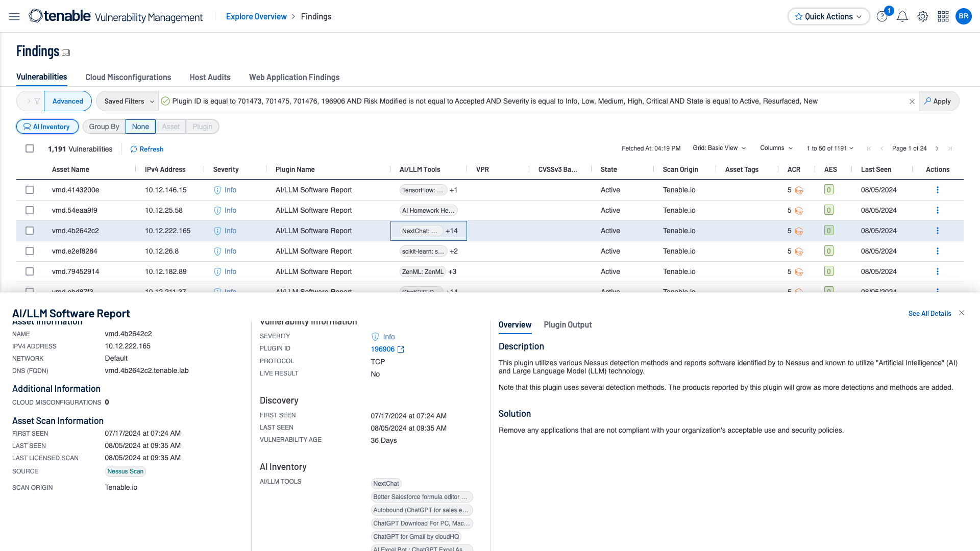This screenshot has height=551, width=980.
Task: Open the notifications bell
Action: (x=902, y=17)
